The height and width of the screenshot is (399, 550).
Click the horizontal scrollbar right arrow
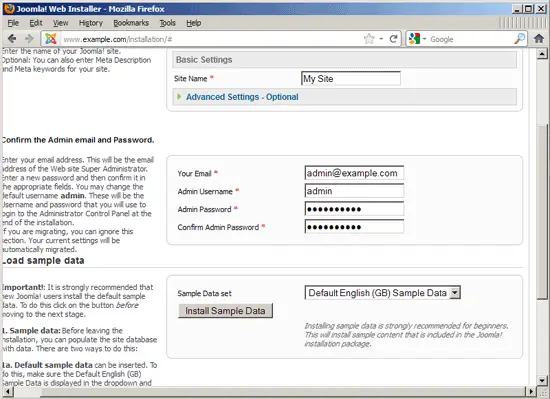(x=531, y=391)
